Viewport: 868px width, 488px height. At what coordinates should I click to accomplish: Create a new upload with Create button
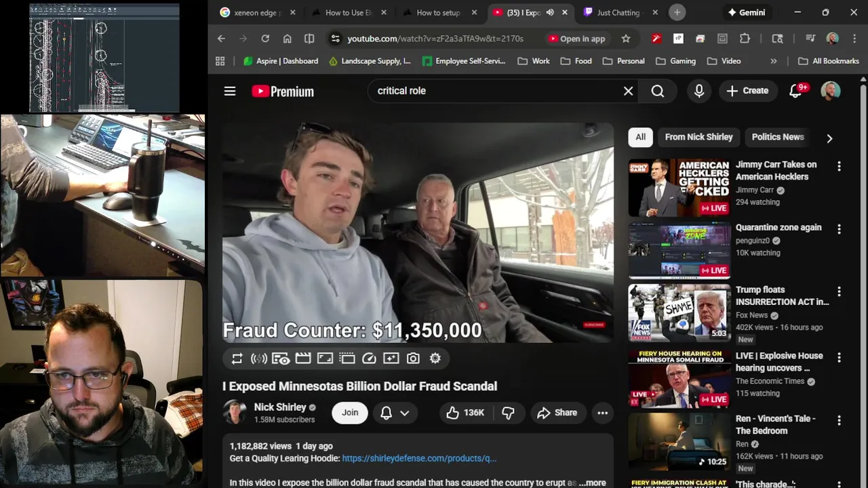tap(747, 91)
